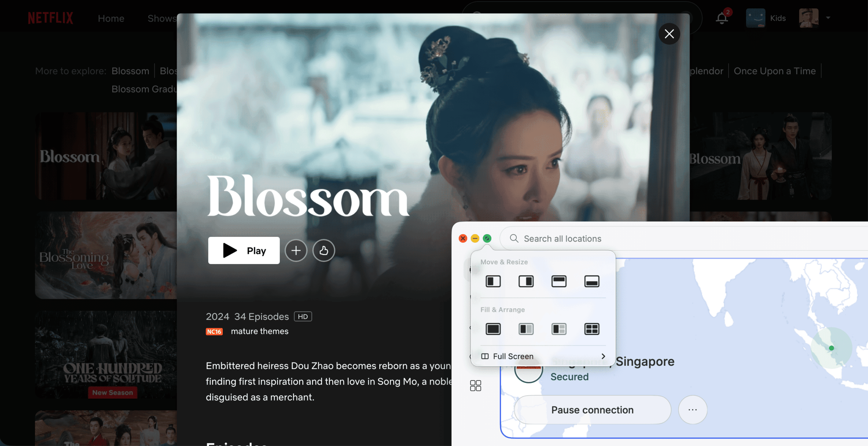
Task: Open the Blossom thumbnail on left
Action: (106, 156)
